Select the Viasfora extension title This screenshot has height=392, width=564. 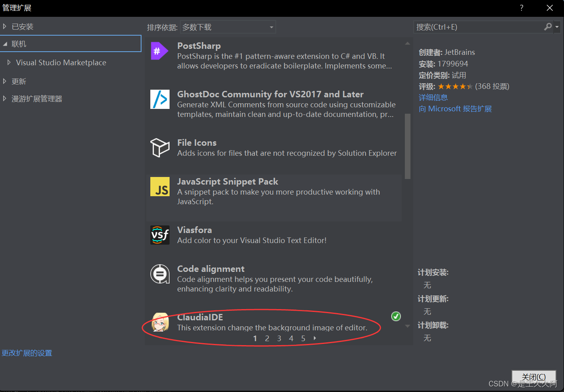tap(194, 230)
